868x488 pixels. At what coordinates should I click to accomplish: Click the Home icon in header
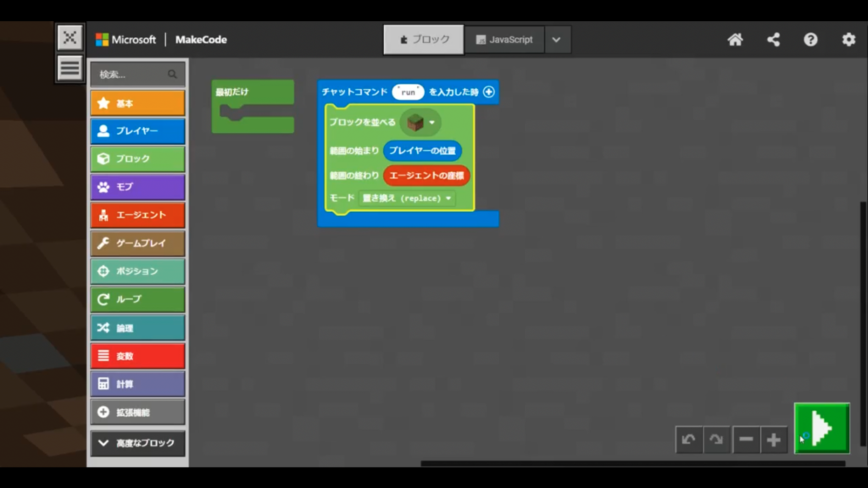click(735, 40)
